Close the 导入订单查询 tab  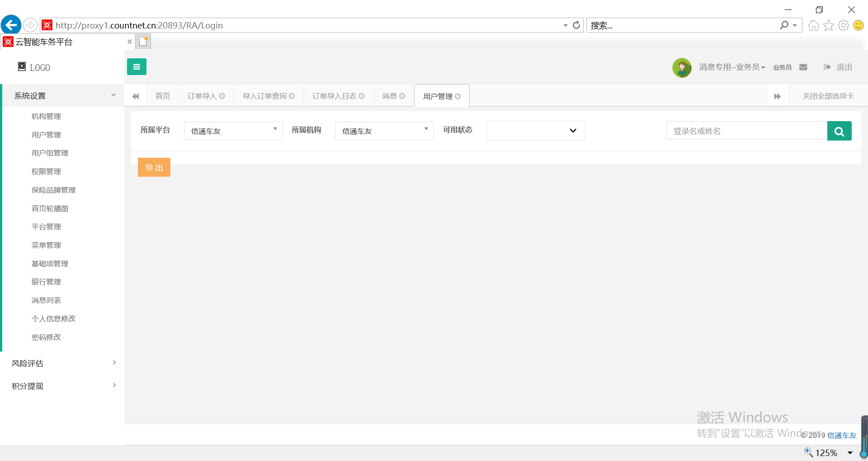click(292, 96)
